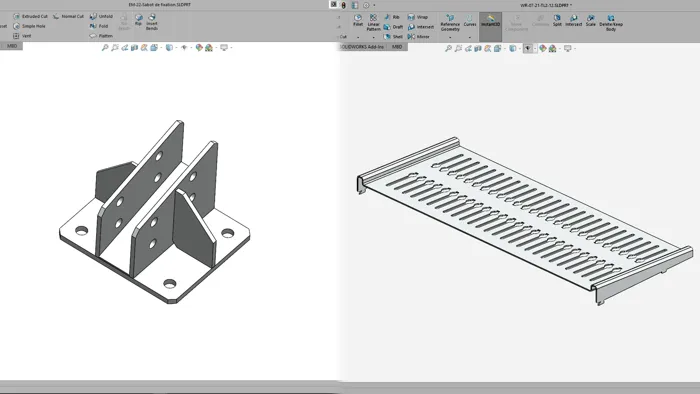Expand the Fillet dropdown arrow
The height and width of the screenshot is (394, 700).
coord(358,37)
